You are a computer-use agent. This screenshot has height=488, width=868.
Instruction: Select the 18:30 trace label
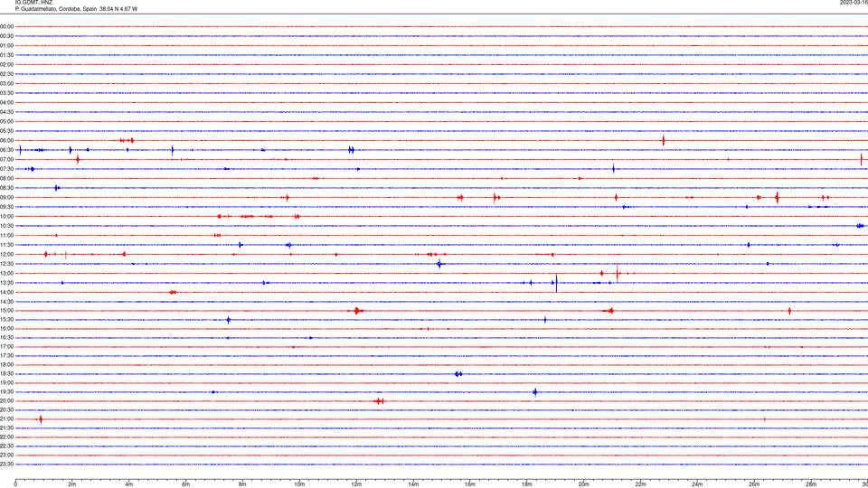coord(6,374)
